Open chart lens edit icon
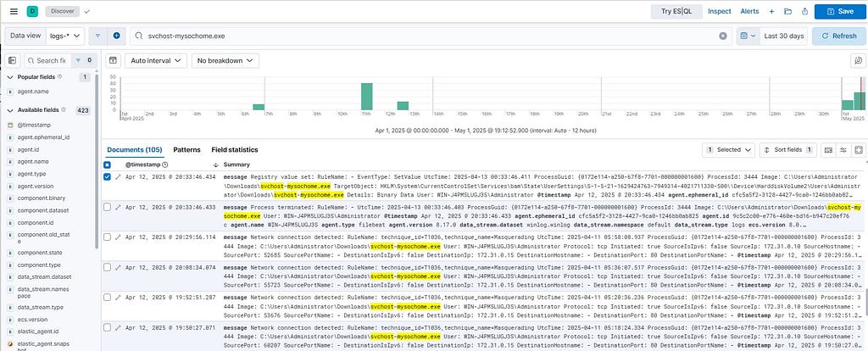Image resolution: width=868 pixels, height=351 pixels. coord(858,60)
